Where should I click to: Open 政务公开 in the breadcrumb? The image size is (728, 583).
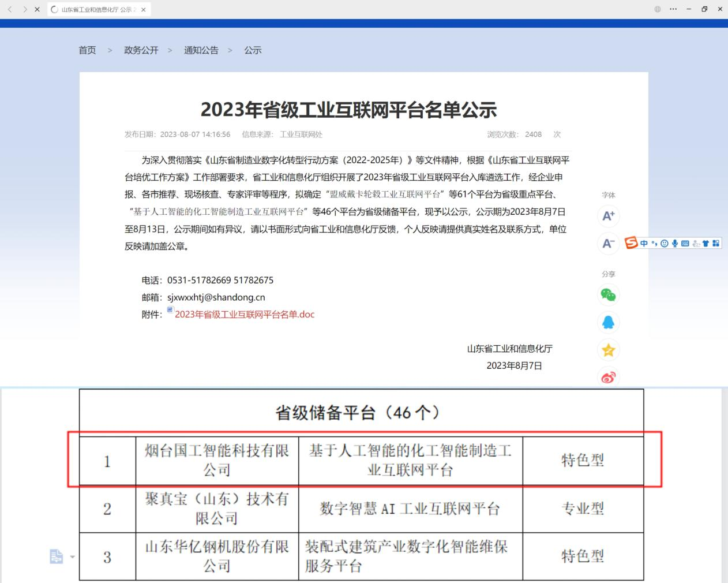[141, 50]
